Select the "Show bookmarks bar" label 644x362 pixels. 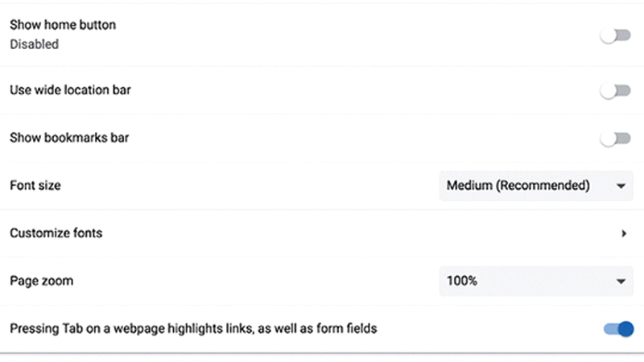click(69, 138)
